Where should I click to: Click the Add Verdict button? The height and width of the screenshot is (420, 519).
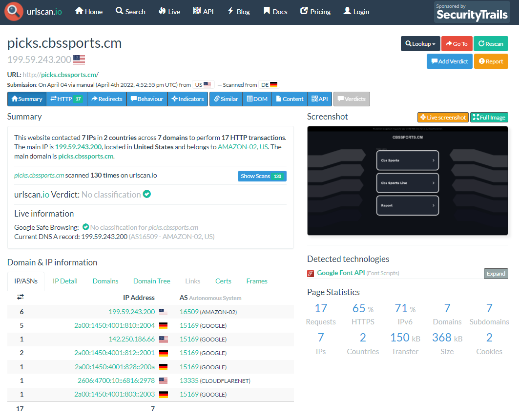pos(450,61)
